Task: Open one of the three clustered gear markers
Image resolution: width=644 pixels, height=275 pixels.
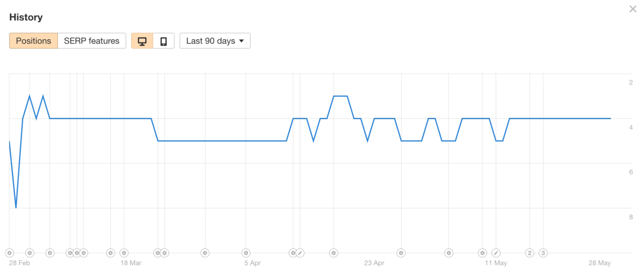Action: coord(76,253)
